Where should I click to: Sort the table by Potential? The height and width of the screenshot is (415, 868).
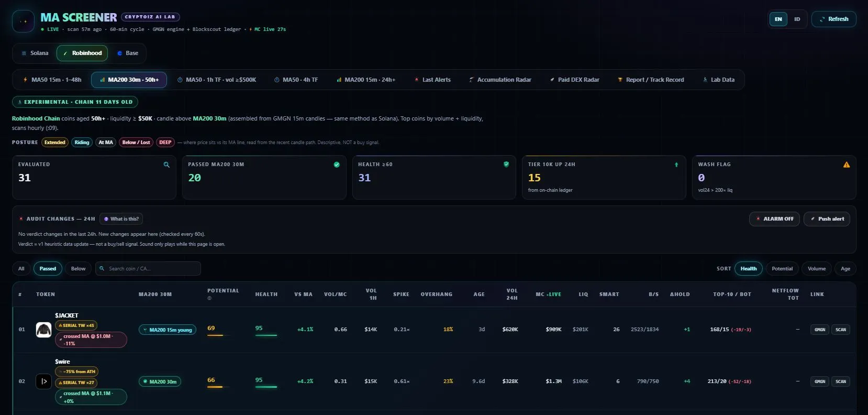(782, 269)
